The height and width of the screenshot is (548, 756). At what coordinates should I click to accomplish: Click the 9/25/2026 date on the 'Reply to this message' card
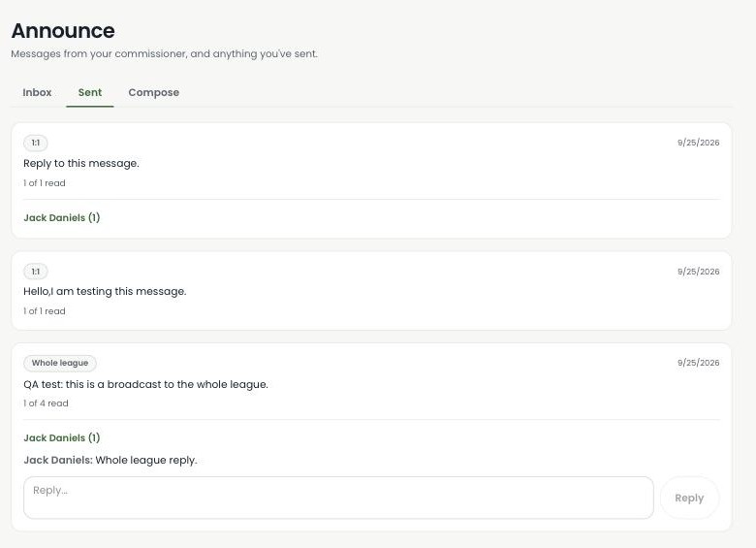tap(698, 143)
